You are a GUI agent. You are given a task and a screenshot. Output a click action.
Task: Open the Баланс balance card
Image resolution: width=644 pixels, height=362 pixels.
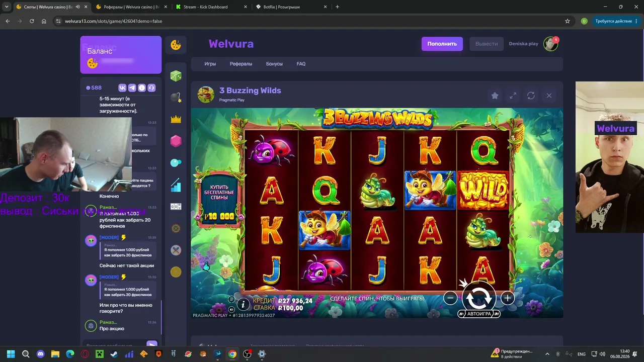121,55
